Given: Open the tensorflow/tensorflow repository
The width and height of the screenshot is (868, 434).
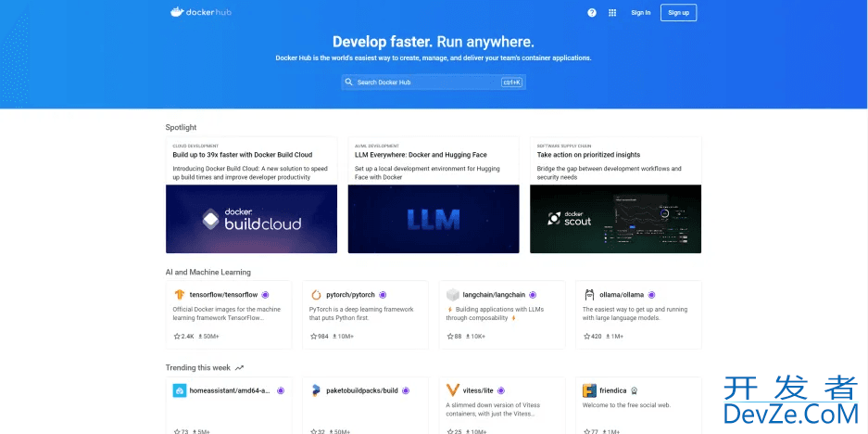Looking at the screenshot, I should click(223, 295).
